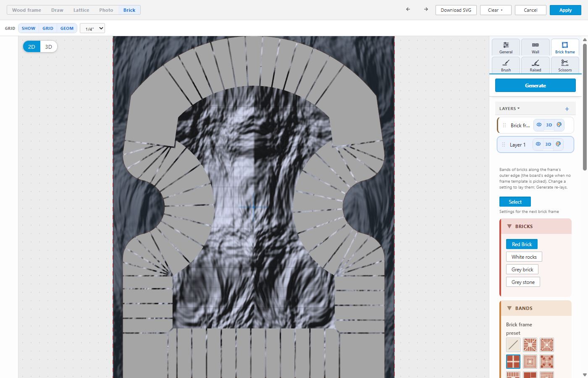Toggle grid SHOW option
588x378 pixels.
(29, 28)
